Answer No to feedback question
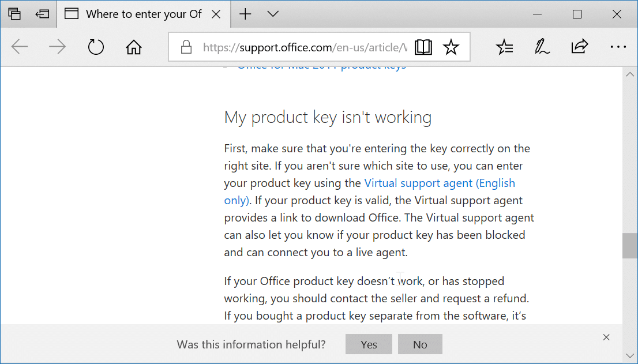The image size is (638, 364). (420, 344)
